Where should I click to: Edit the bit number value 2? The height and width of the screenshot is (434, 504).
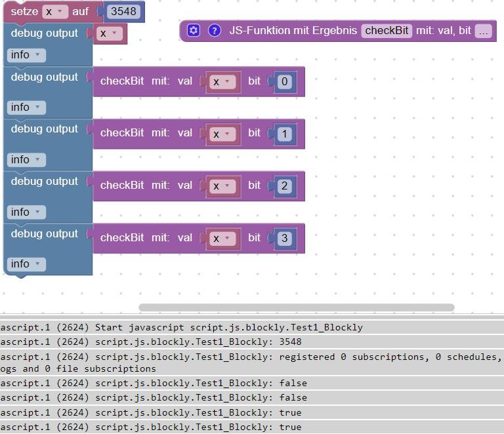[x=284, y=186]
